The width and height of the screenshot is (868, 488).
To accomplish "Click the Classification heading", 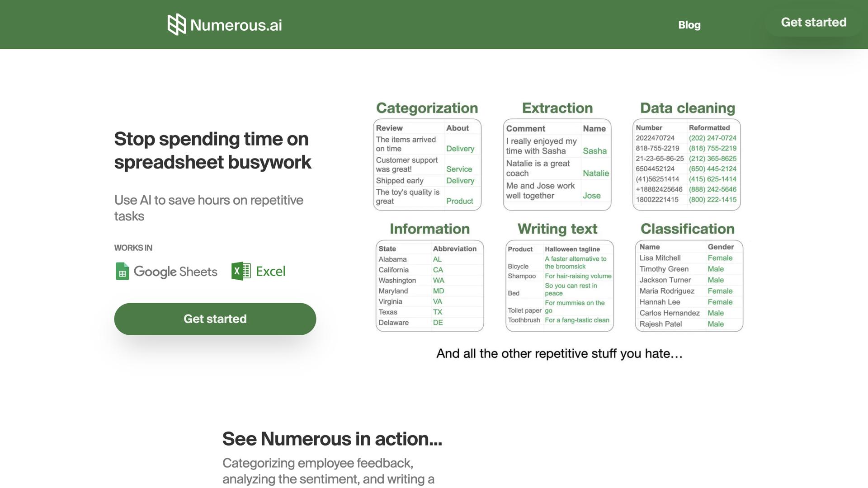I will [x=687, y=229].
